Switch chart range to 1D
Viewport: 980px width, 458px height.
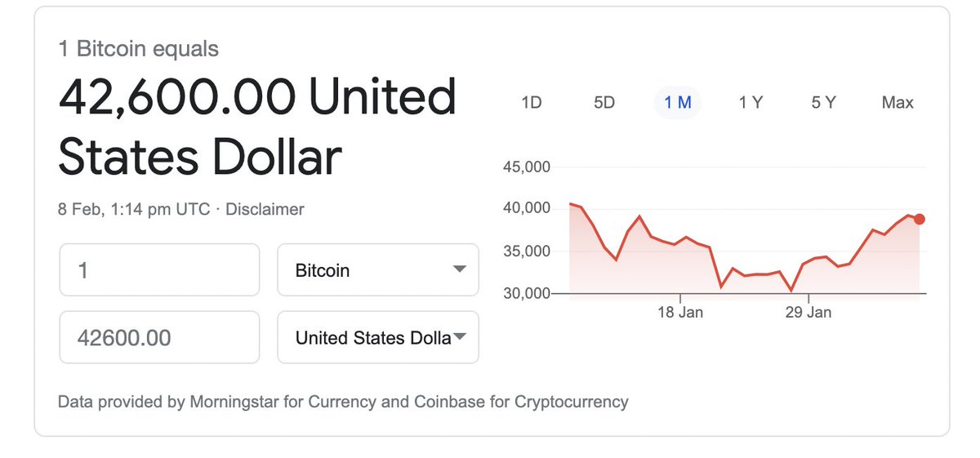(x=531, y=102)
